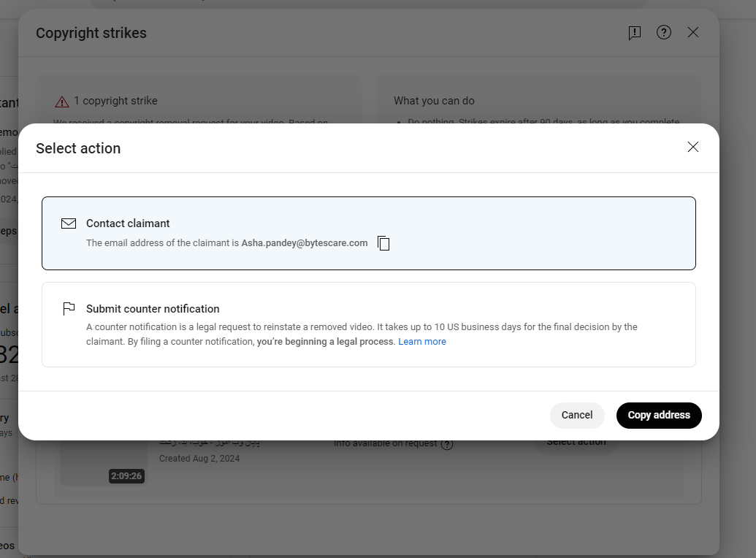
Task: Click 'Info available on request' text
Action: pos(385,444)
